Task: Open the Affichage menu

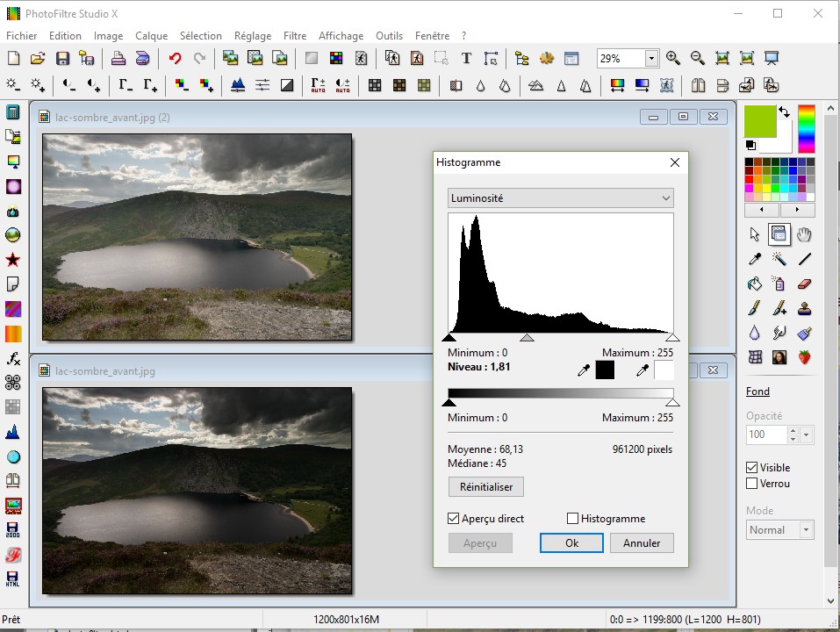Action: coord(341,36)
